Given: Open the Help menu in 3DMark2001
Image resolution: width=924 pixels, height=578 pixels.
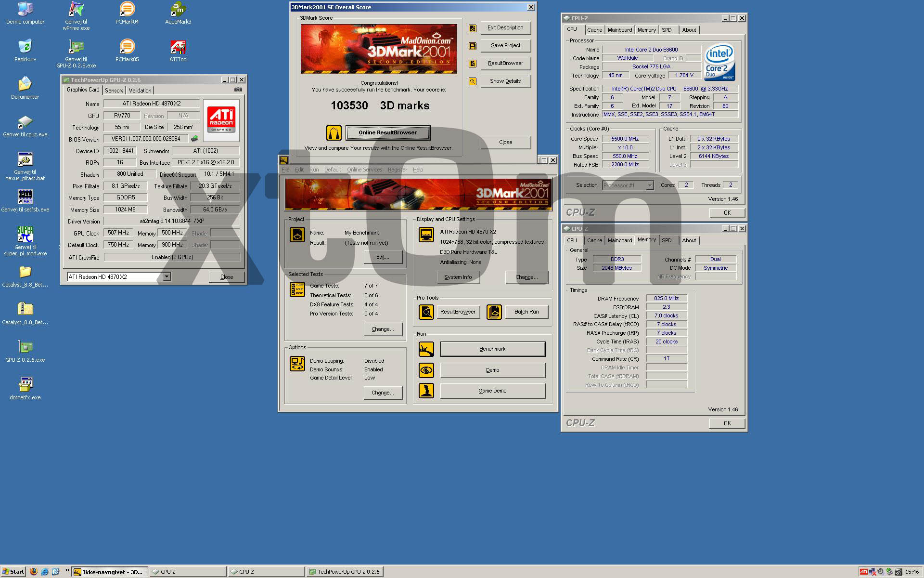Looking at the screenshot, I should tap(418, 170).
